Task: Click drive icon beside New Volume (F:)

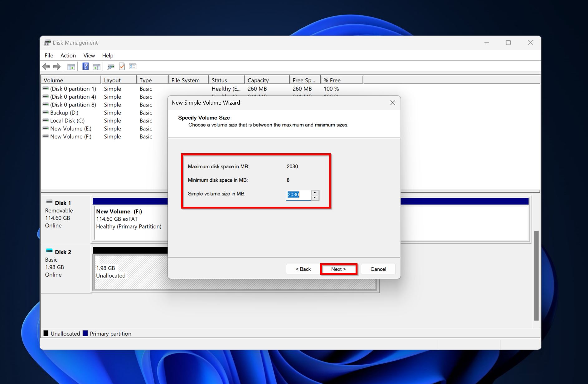Action: pos(46,136)
